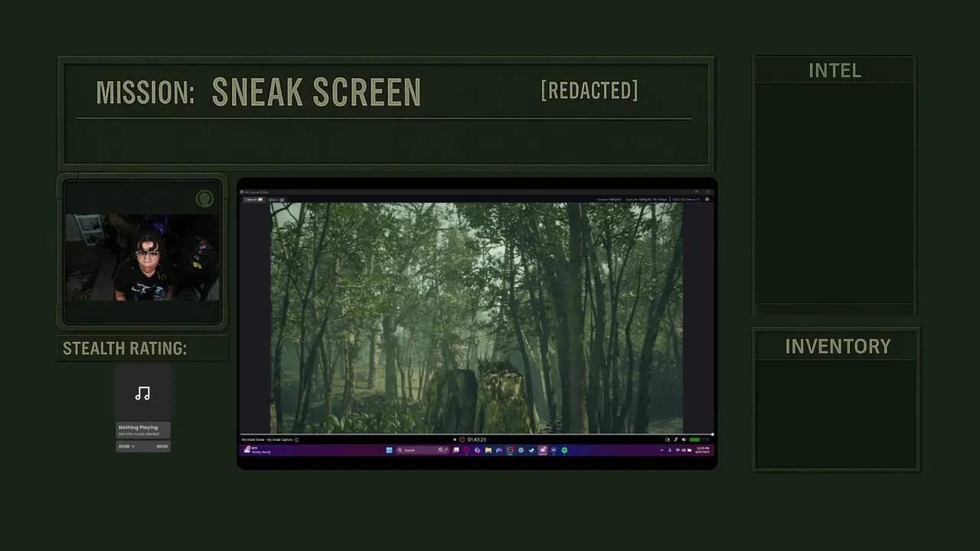Click the SNEAK SCREEN mission title

coord(316,92)
